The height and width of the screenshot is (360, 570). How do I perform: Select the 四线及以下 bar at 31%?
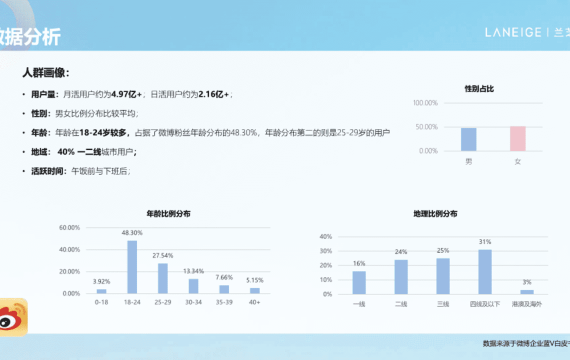[x=485, y=272]
